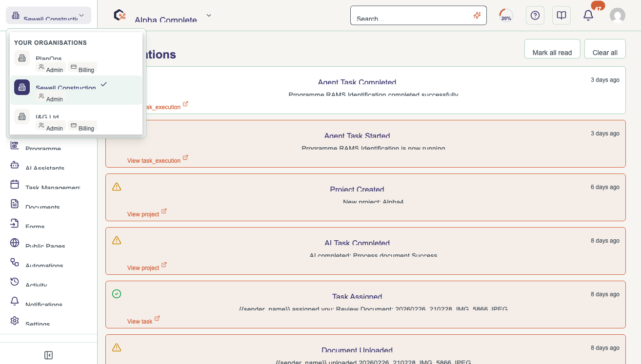Click the warning icon on Project Created
Screen dimensions: 641x364
pyautogui.click(x=117, y=187)
